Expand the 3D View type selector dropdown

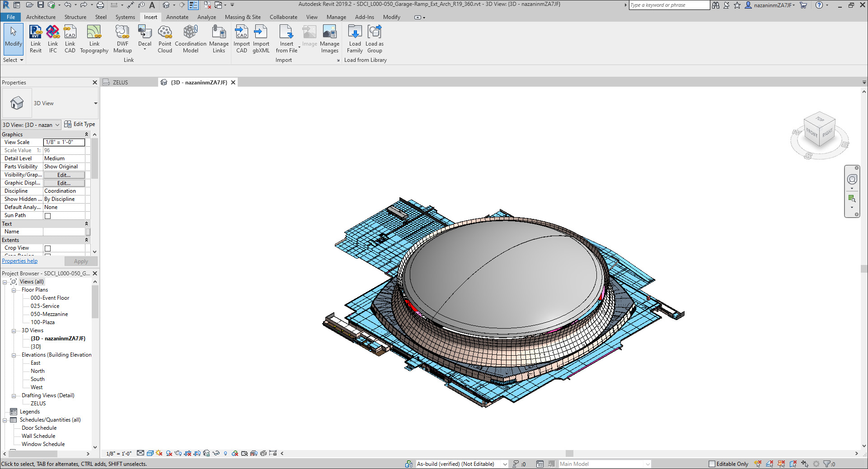point(95,103)
